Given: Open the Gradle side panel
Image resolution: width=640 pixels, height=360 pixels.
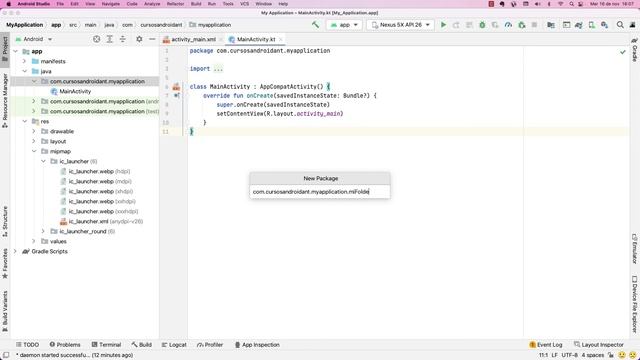Looking at the screenshot, I should pos(635,49).
